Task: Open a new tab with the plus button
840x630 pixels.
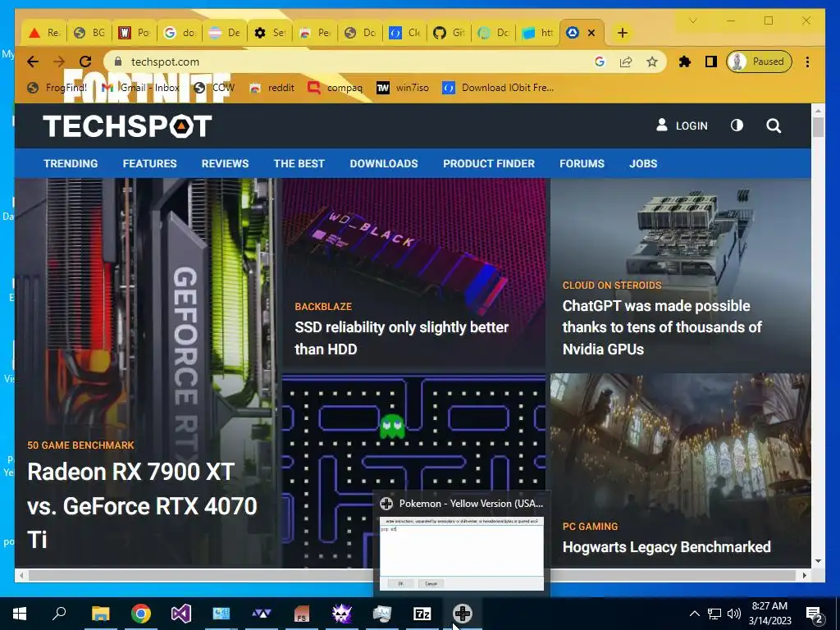Action: [x=622, y=33]
